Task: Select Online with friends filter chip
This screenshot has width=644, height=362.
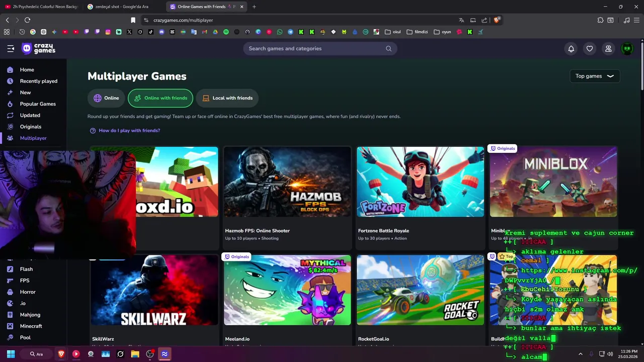Action: tap(160, 98)
